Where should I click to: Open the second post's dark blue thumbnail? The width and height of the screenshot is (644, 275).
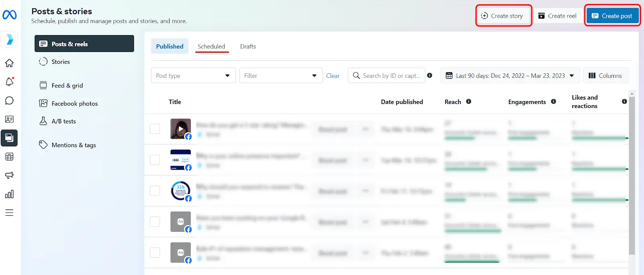[180, 160]
